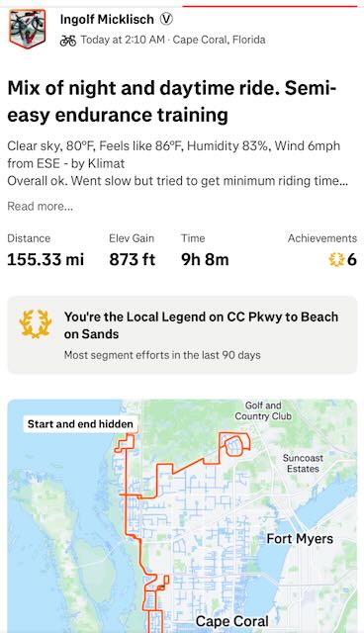Tap the 9h 8m time stat

click(205, 259)
